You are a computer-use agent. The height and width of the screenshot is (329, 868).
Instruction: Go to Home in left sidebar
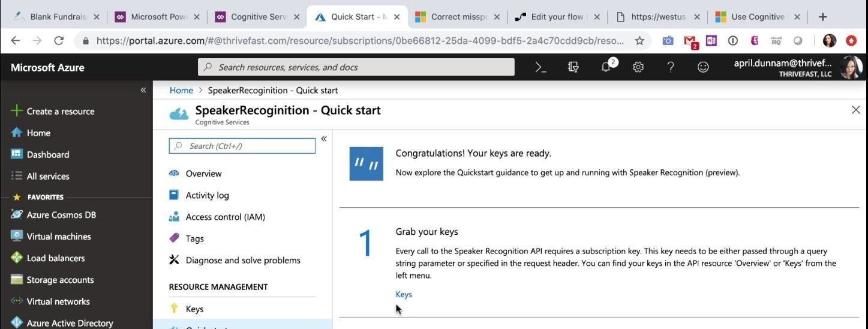point(31,133)
